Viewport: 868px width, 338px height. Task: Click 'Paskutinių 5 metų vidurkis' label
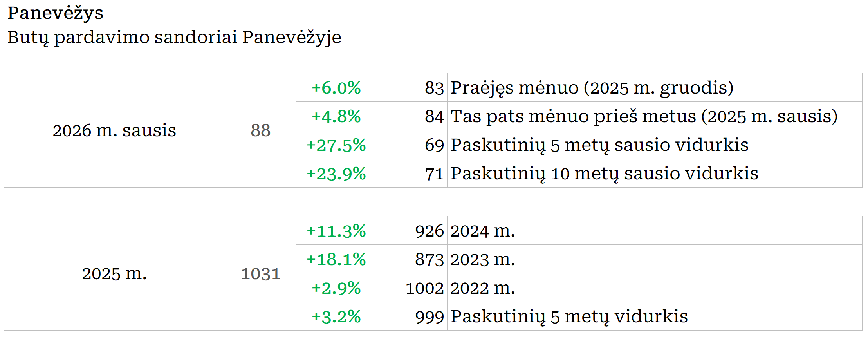[x=569, y=316]
